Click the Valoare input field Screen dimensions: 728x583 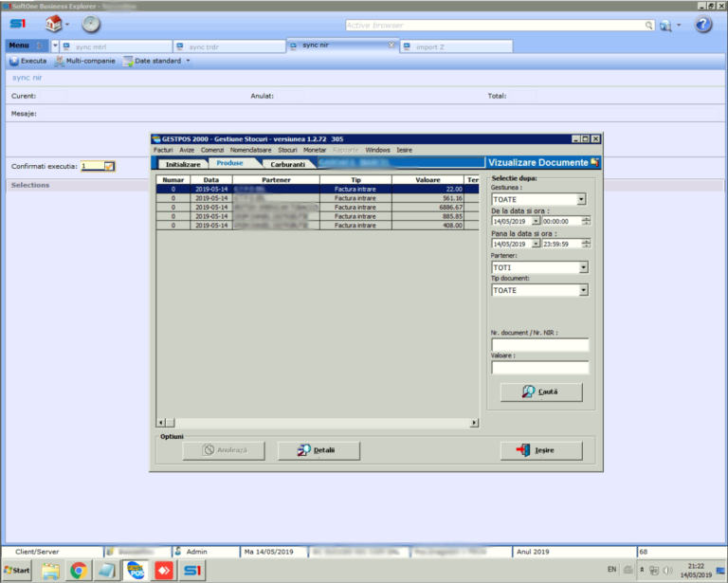pos(539,367)
